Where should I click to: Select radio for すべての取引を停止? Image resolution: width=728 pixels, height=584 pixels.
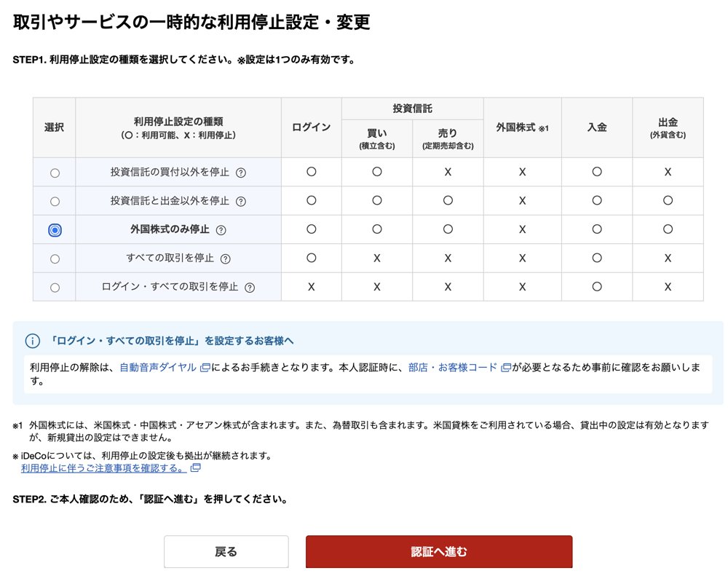coord(55,259)
